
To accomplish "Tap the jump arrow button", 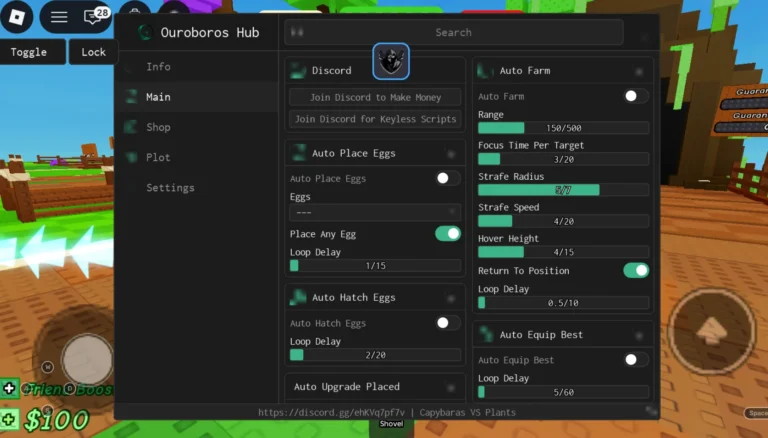I will (711, 332).
